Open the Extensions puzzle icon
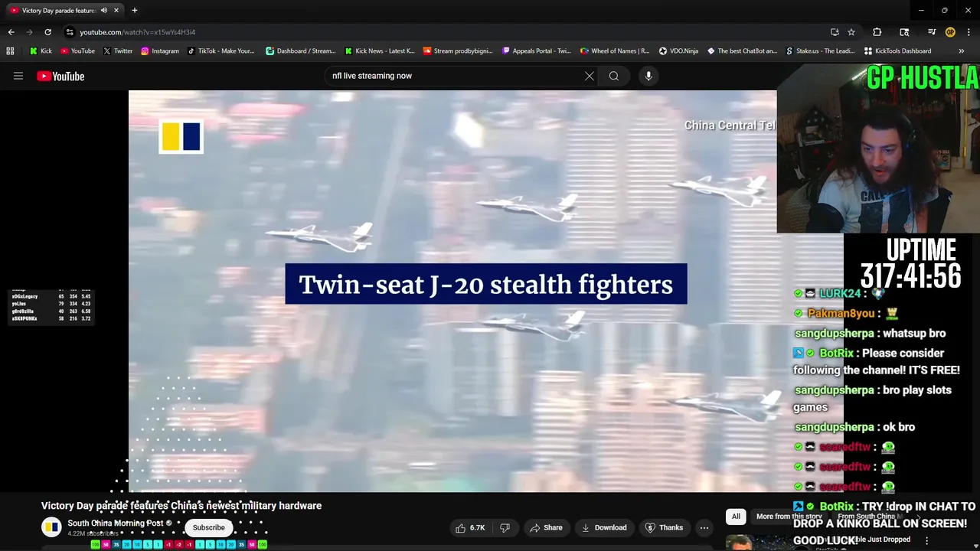This screenshot has width=980, height=551. pyautogui.click(x=877, y=32)
